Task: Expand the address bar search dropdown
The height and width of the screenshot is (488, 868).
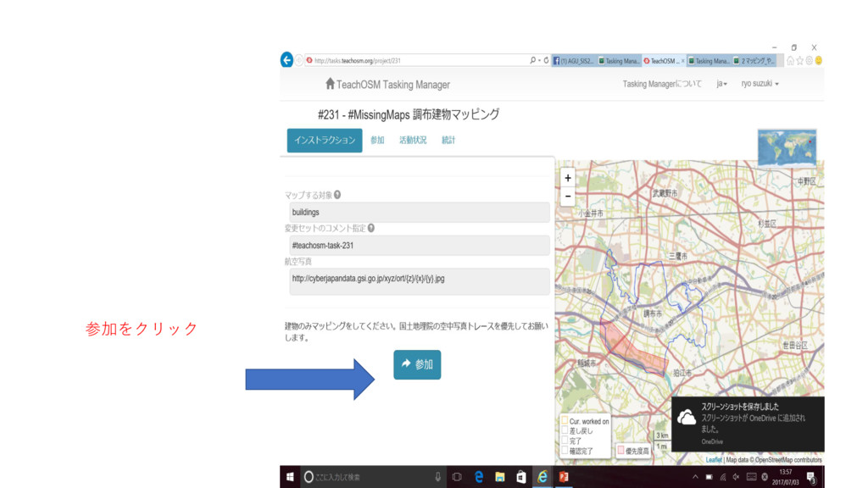Action: [534, 61]
